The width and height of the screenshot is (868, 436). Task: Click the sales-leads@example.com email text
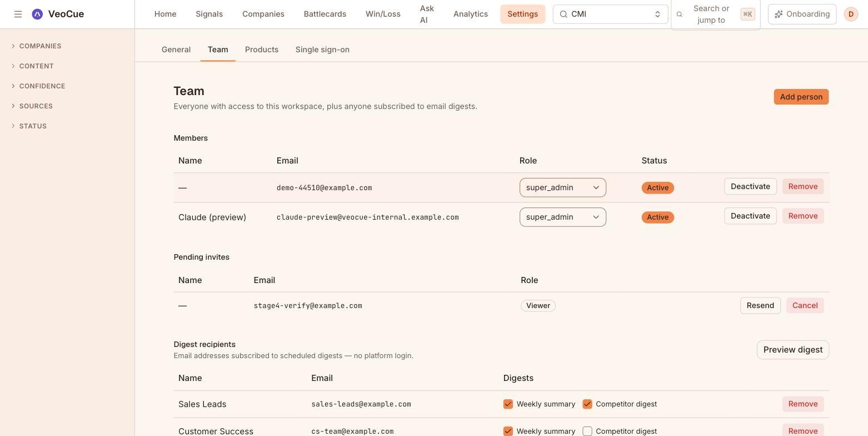tap(361, 404)
